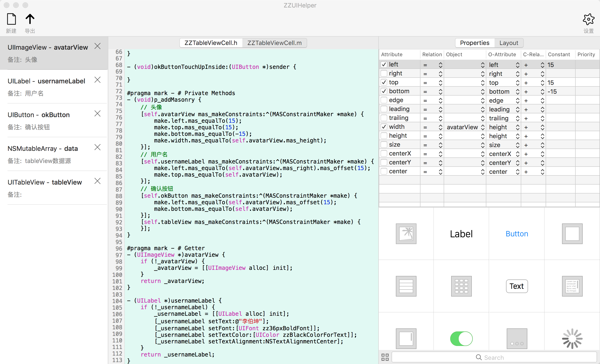
Task: Remove the okButton item with X
Action: point(97,114)
